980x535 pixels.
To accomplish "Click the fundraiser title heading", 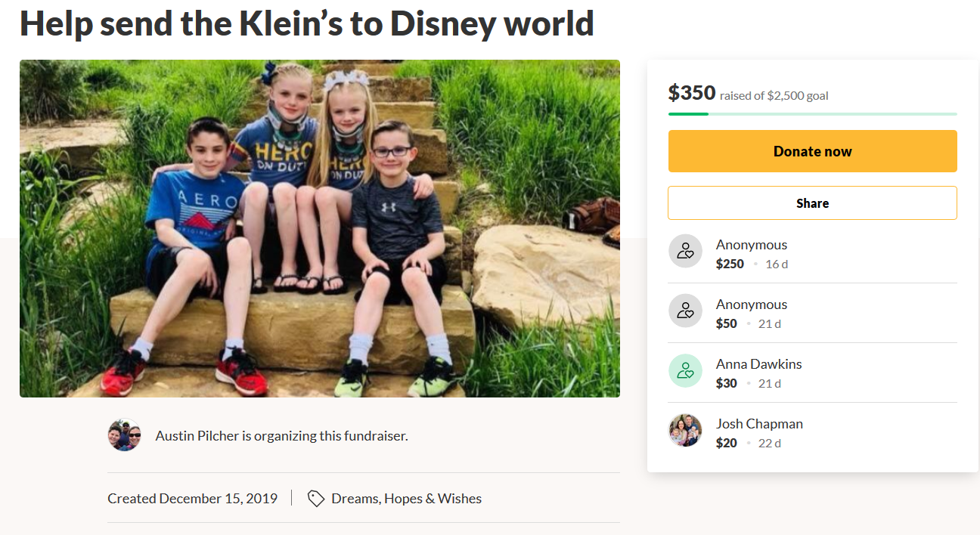I will 307,23.
